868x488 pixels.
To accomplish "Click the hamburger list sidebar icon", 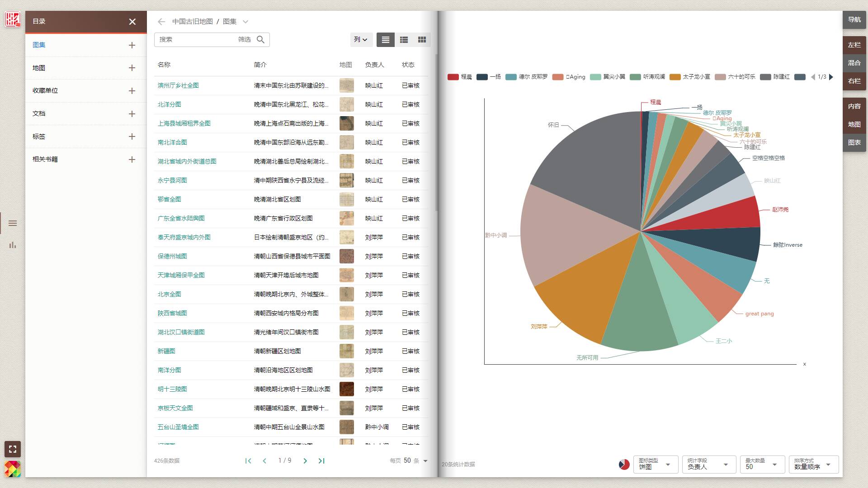I will (13, 223).
